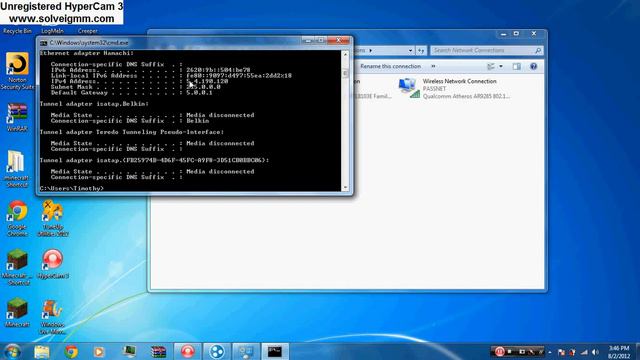Select the TuneUp Utilities 2012 desktop icon

[53, 218]
